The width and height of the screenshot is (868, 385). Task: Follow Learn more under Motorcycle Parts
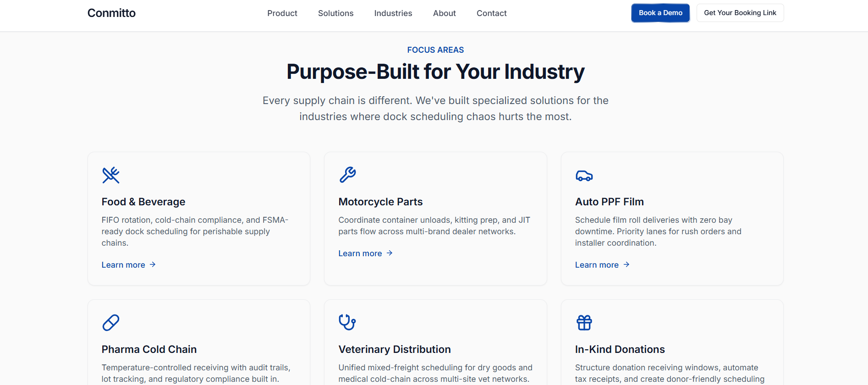(360, 253)
